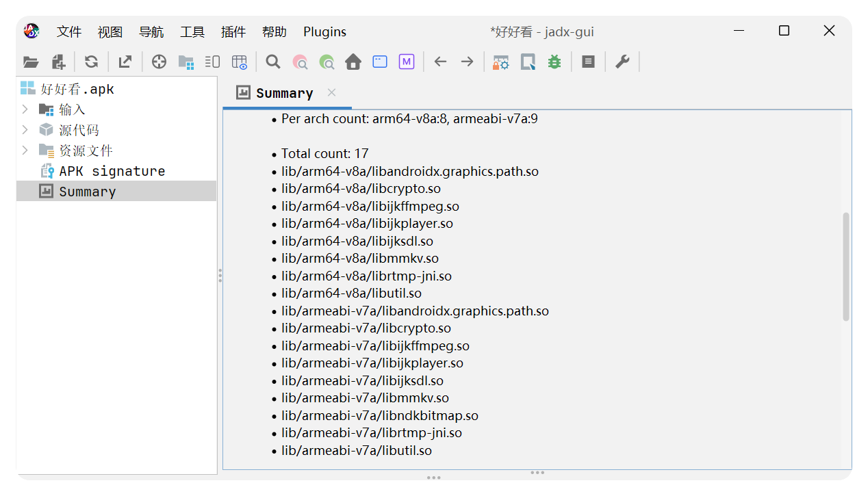Open the 文件 menu
The height and width of the screenshot is (496, 868).
coord(69,31)
